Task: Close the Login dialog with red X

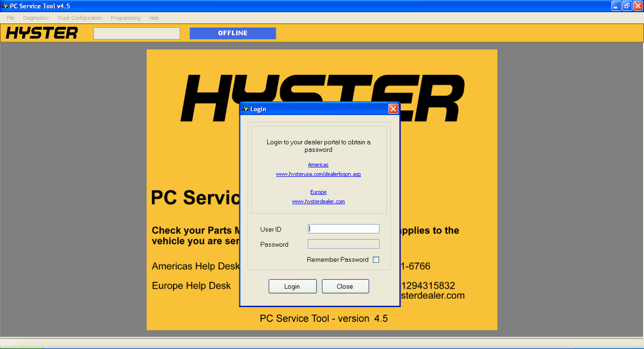Action: pyautogui.click(x=393, y=109)
